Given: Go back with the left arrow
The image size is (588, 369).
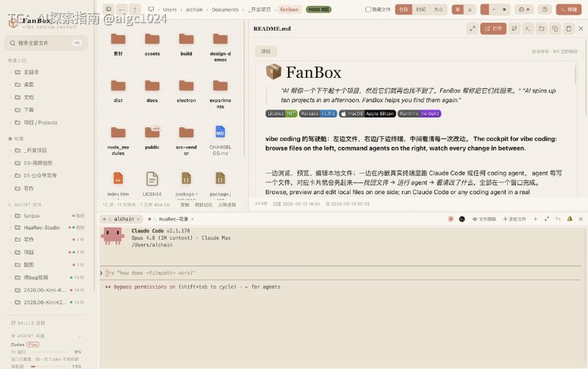Looking at the screenshot, I should click(122, 9).
